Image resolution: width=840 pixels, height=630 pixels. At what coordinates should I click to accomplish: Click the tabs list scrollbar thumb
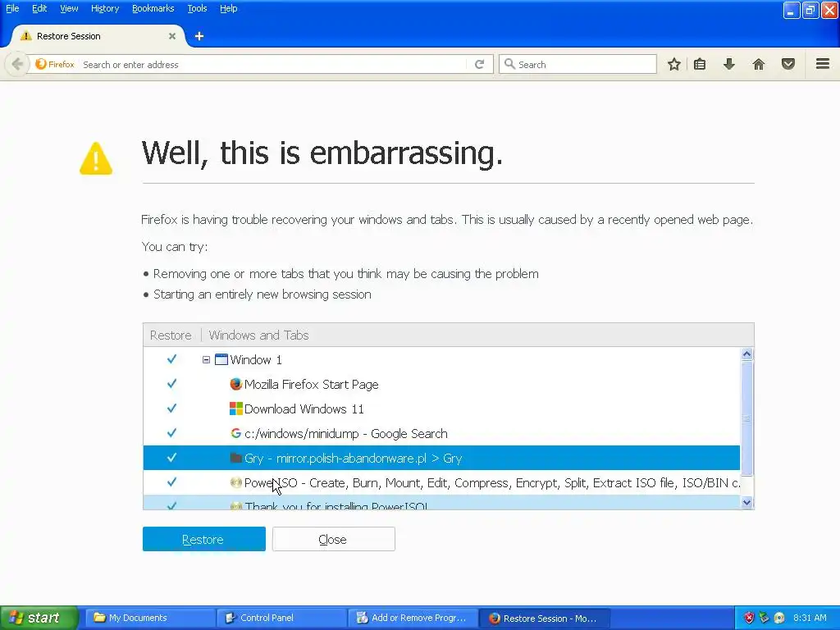click(x=746, y=418)
